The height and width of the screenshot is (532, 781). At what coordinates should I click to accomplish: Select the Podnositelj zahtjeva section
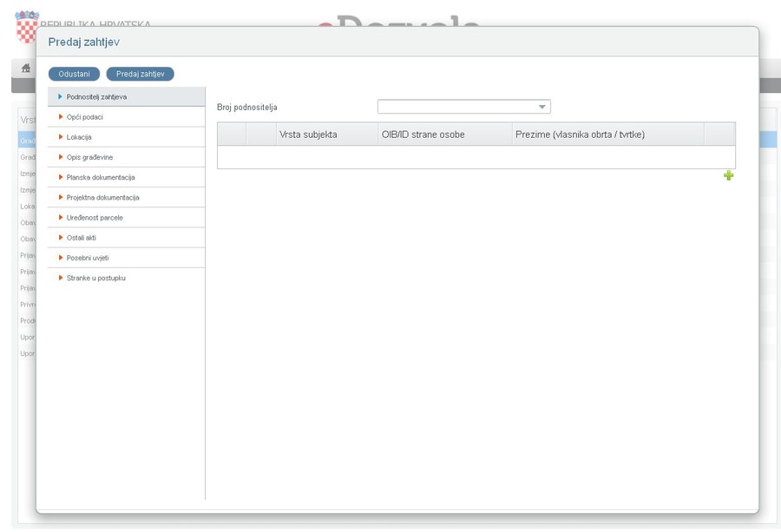pos(96,97)
